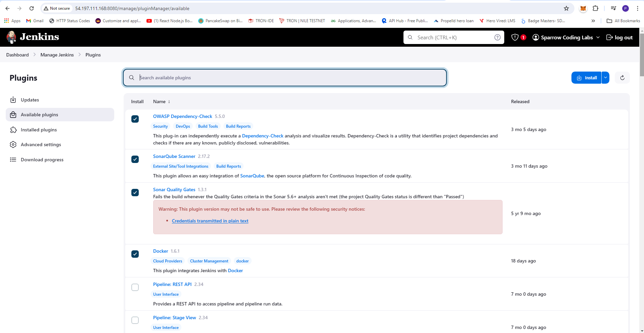Screen dimensions: 644x333
Task: Click the search help question mark icon
Action: [498, 37]
